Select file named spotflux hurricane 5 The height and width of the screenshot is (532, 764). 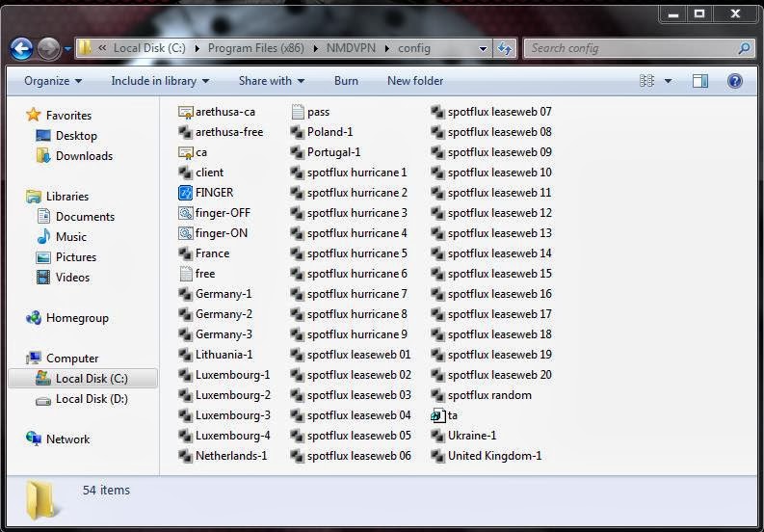click(357, 253)
